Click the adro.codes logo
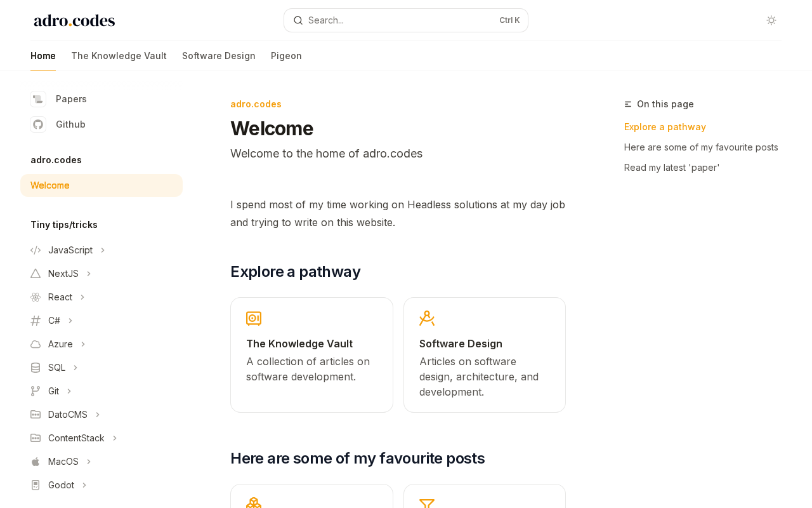This screenshot has height=508, width=812. point(74,20)
